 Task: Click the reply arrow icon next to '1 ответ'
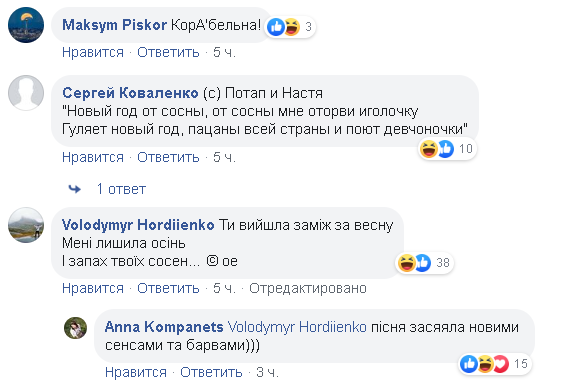[x=75, y=189]
